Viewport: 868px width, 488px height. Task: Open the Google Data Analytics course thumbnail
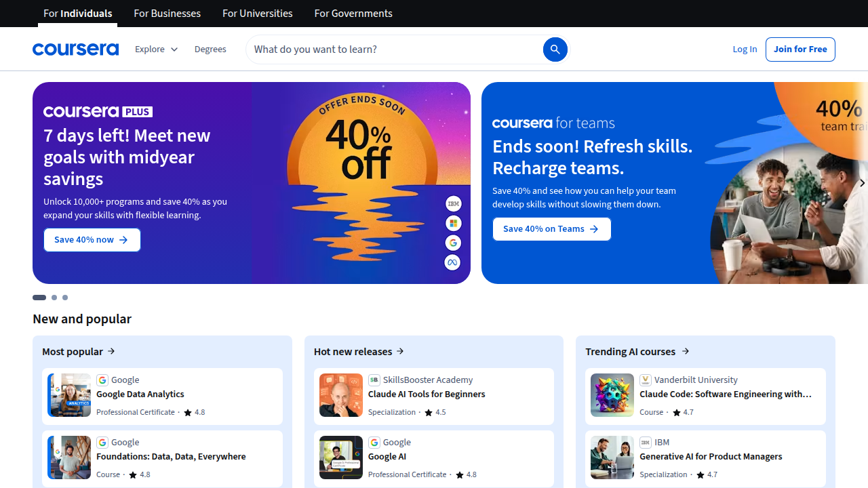pyautogui.click(x=69, y=395)
